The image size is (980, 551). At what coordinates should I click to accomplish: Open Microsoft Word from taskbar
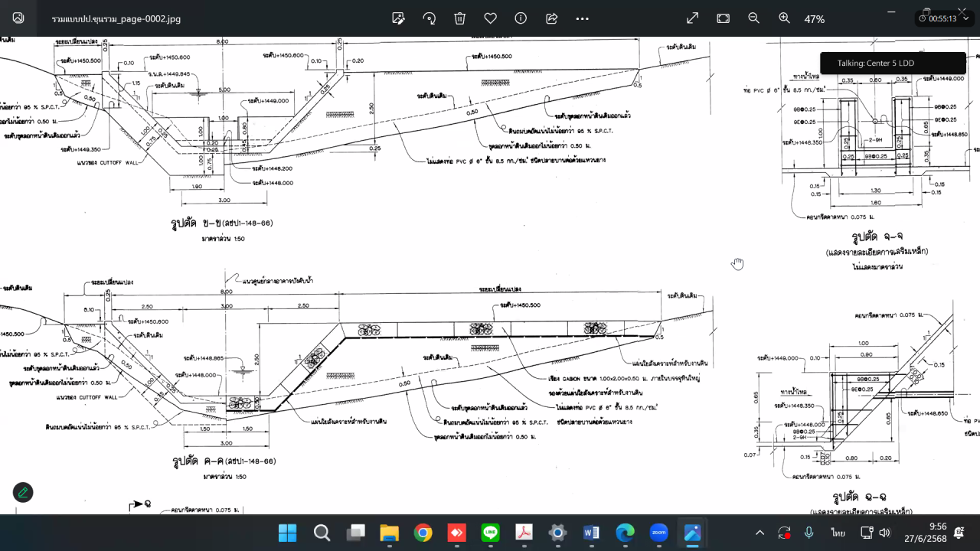591,533
